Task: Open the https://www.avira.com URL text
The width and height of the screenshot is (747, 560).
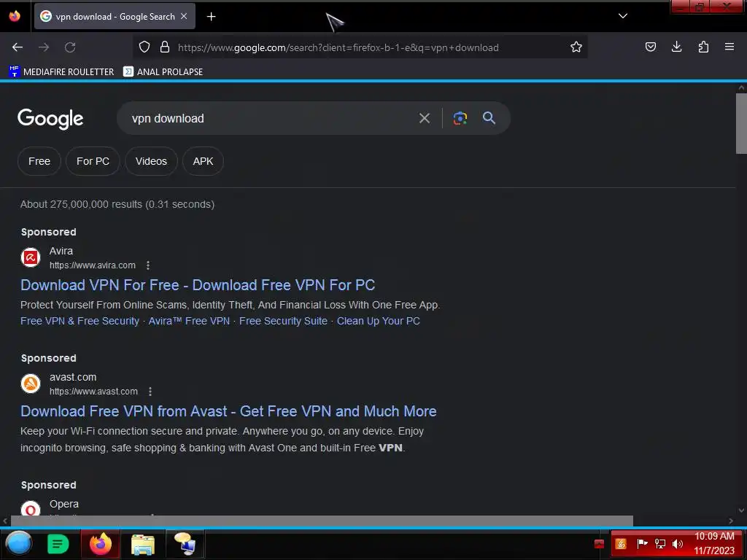Action: (93, 265)
